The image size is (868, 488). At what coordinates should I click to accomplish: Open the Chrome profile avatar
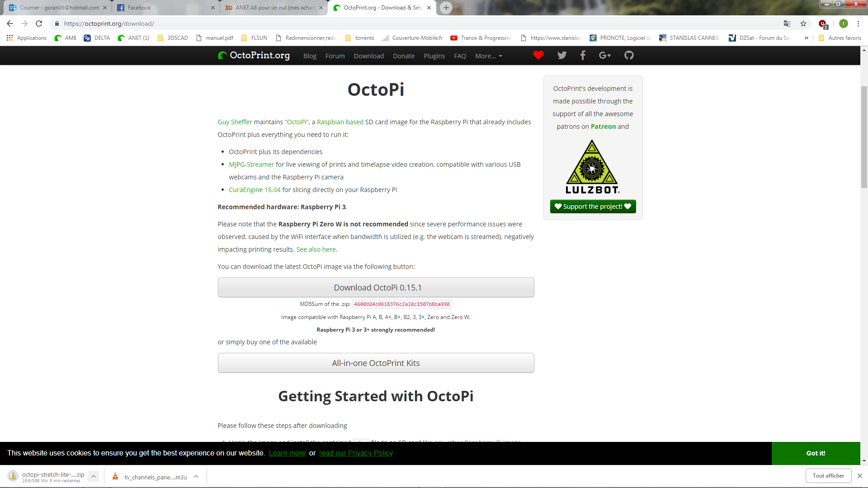[844, 23]
